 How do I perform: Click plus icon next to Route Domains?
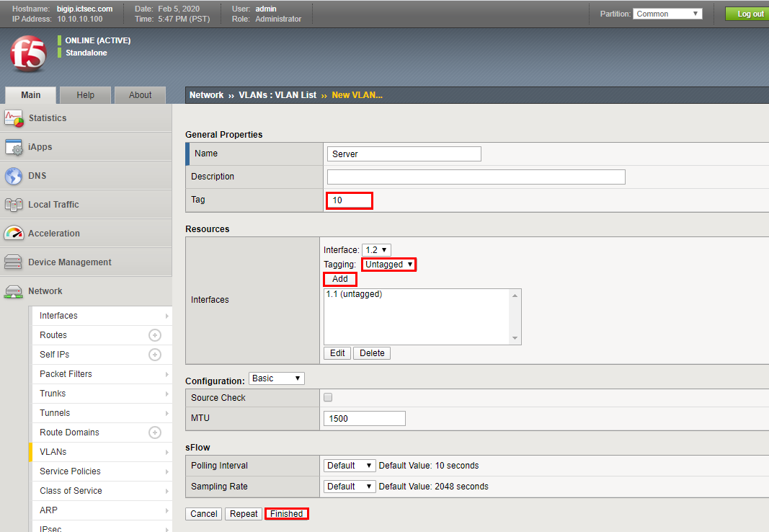click(x=155, y=433)
